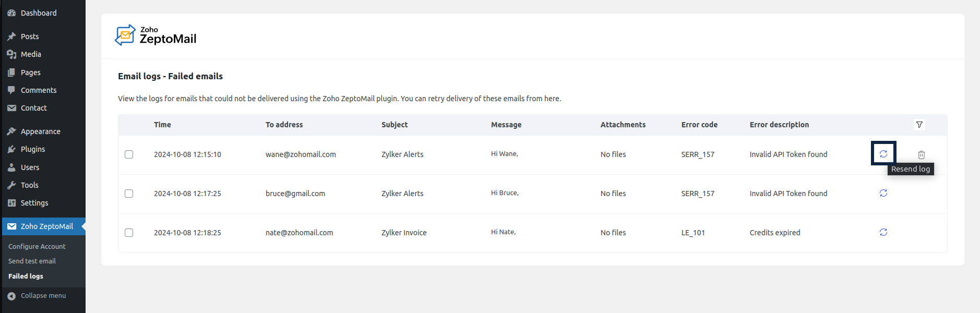Open Failed logs submenu item
Viewport: 980px width, 313px height.
(x=26, y=276)
